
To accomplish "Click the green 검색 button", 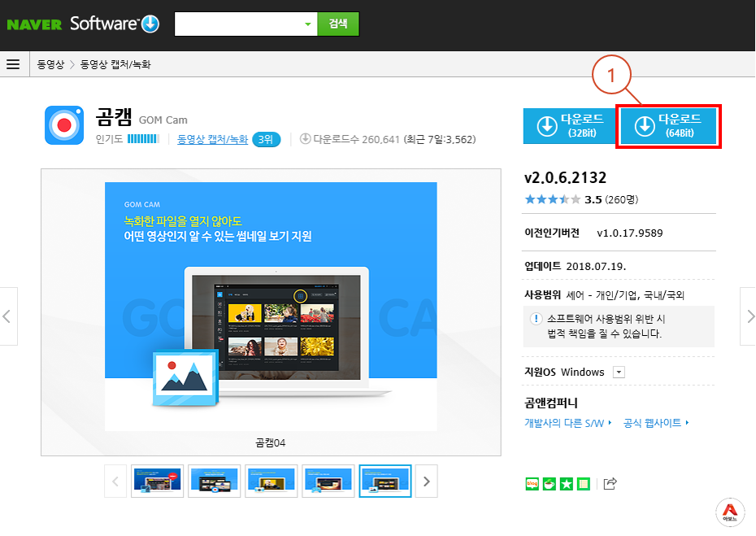I will pyautogui.click(x=338, y=24).
